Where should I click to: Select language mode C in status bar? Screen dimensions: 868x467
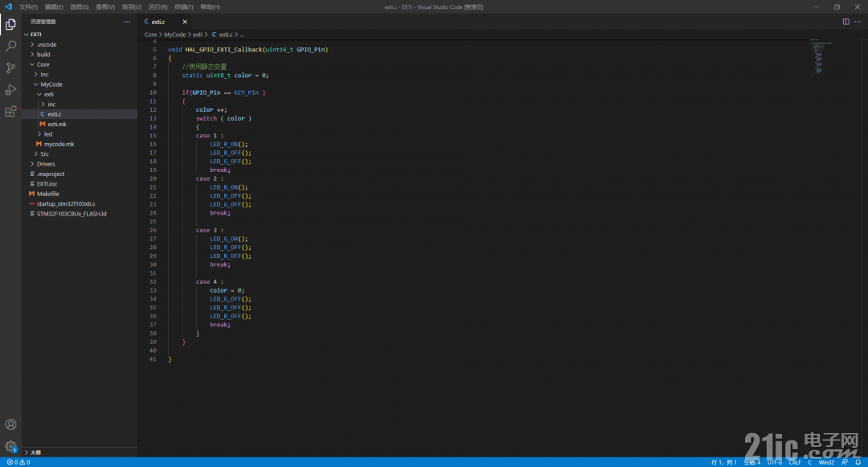click(x=810, y=462)
